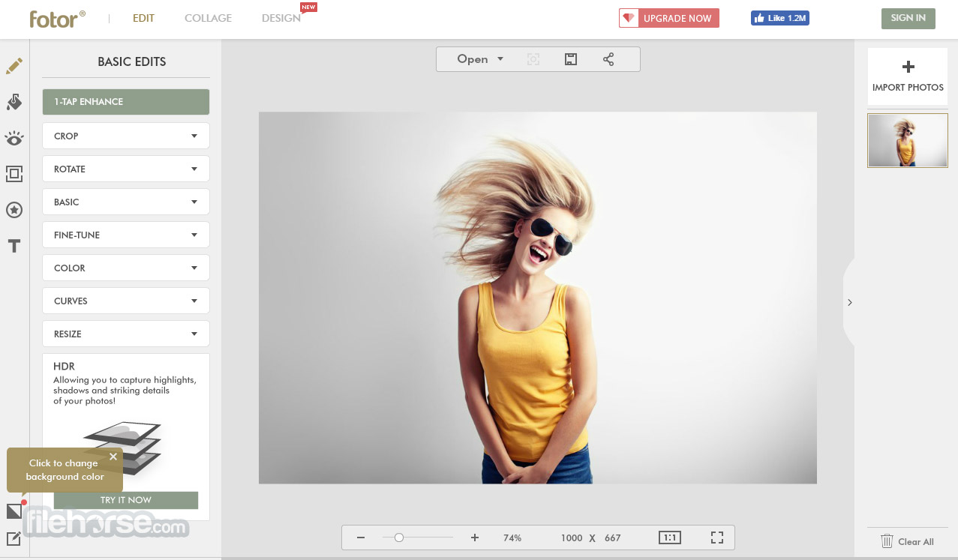Set zoom to 1:1 actual size

tap(670, 538)
